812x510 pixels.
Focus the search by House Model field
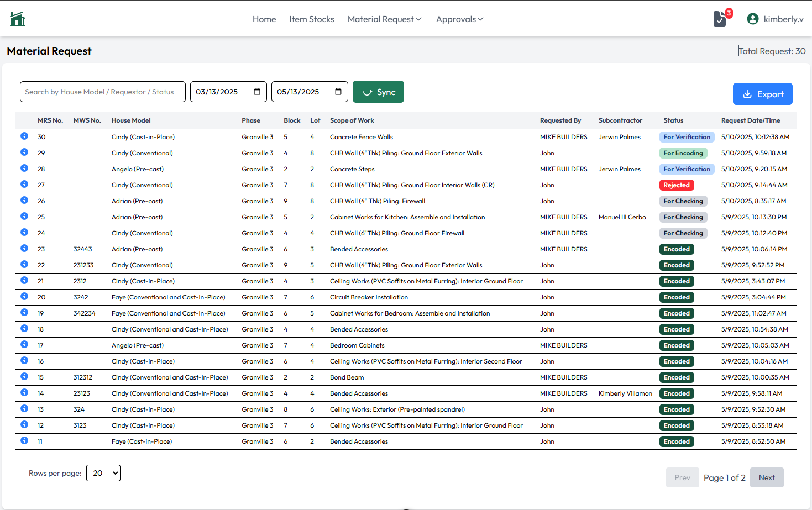(102, 92)
